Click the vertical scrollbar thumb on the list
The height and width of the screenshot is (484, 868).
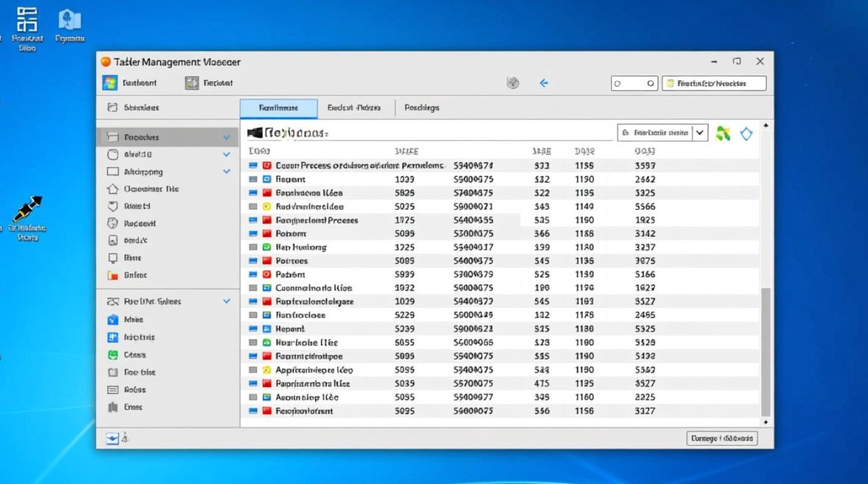[766, 352]
